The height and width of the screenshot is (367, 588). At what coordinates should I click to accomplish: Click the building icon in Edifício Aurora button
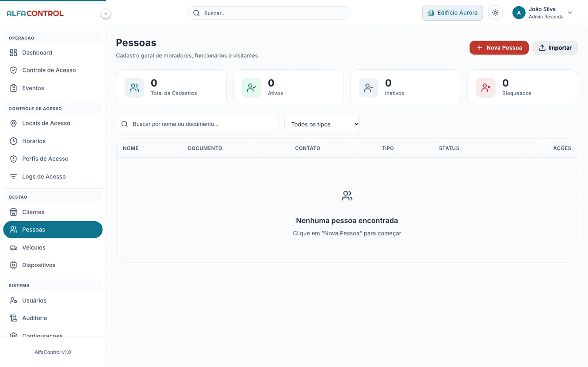click(x=431, y=13)
